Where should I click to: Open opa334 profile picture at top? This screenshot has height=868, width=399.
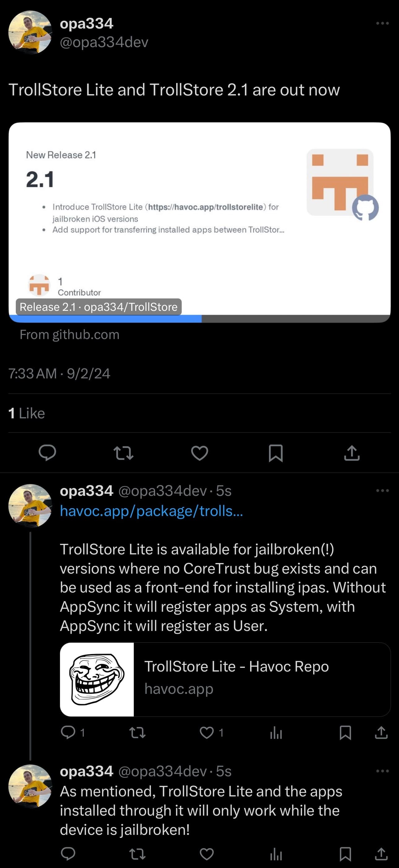(x=30, y=32)
